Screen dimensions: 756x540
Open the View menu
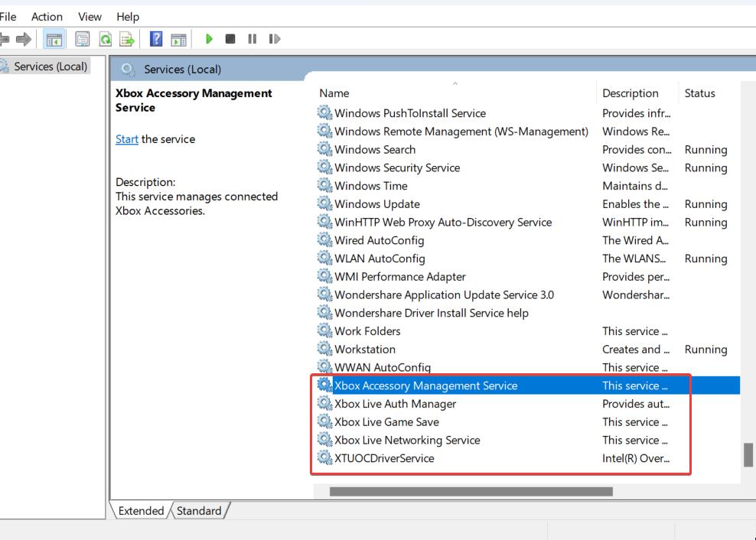tap(90, 16)
